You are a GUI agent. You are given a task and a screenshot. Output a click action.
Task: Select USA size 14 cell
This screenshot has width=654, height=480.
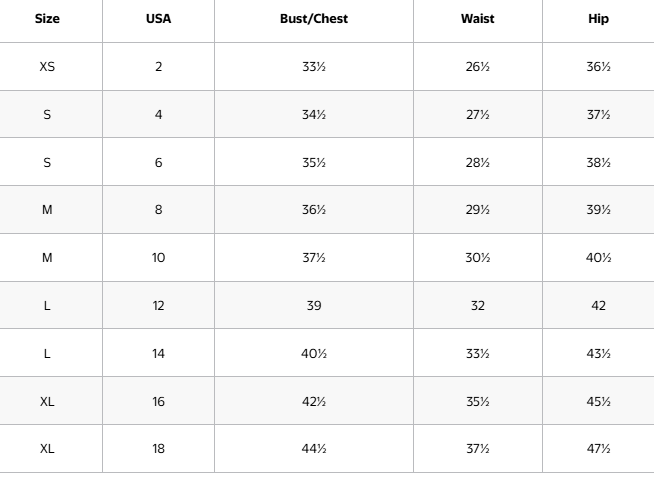[158, 353]
